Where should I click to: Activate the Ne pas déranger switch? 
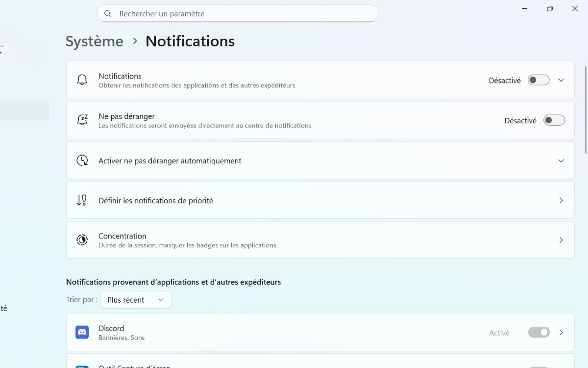(x=554, y=120)
